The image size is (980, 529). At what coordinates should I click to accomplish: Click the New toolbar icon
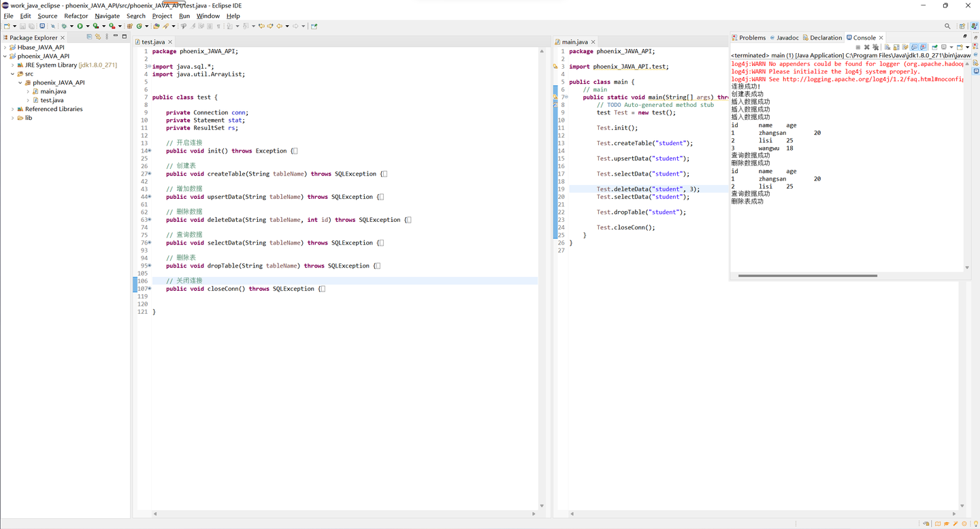click(6, 27)
